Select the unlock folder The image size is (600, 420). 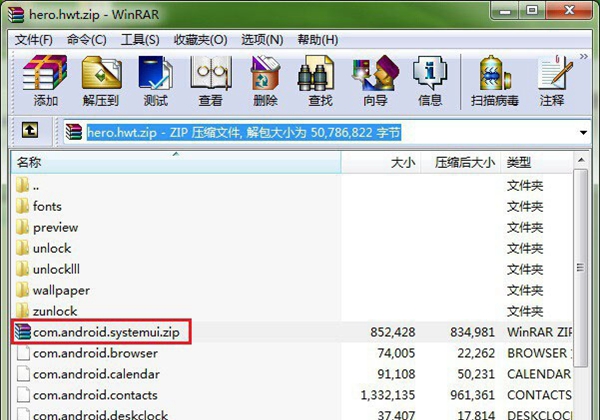(292, 249)
